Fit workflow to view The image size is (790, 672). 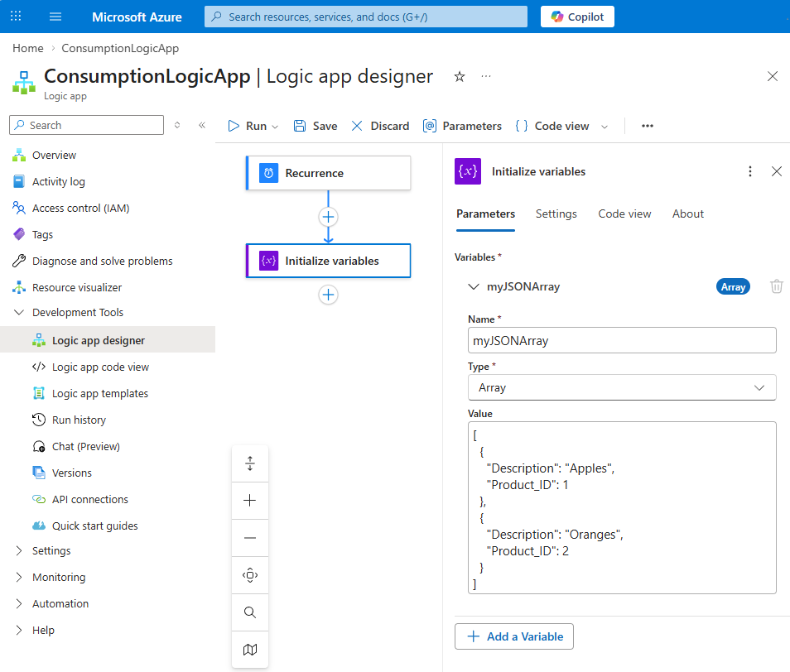(x=250, y=575)
